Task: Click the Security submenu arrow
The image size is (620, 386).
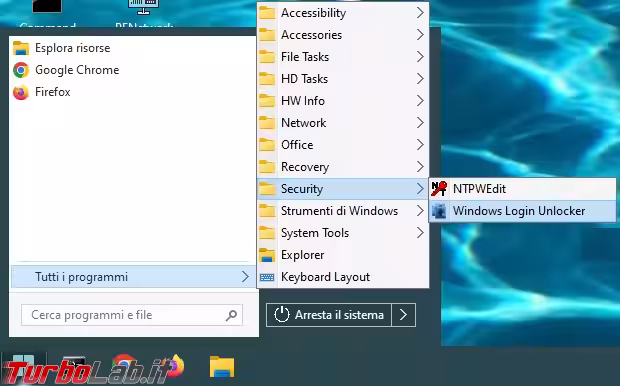Action: 420,189
